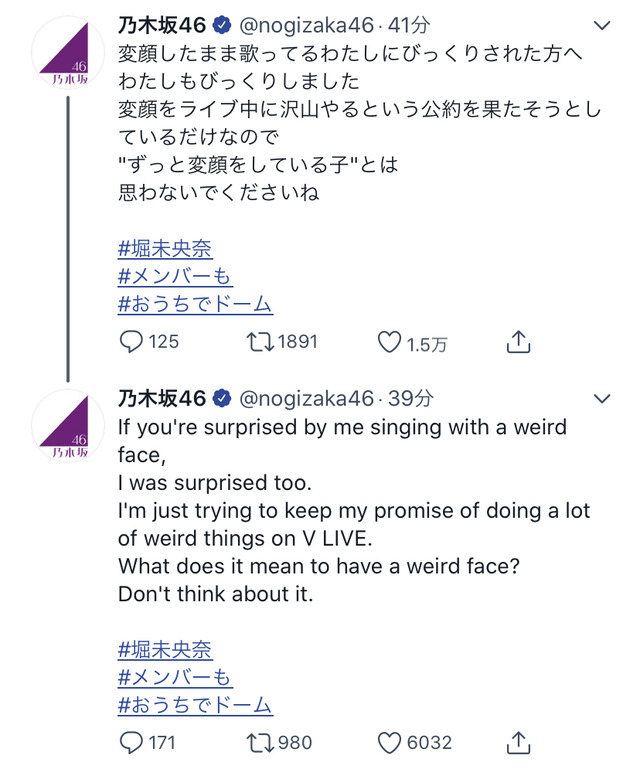Open the #メンバーも hashtag in second tweet

(175, 677)
